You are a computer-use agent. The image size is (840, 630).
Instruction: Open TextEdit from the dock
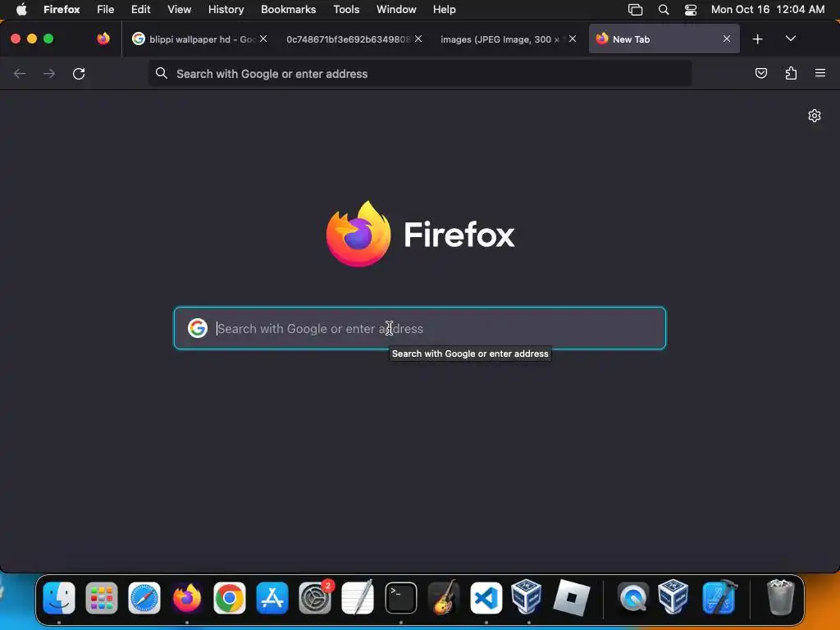[358, 598]
